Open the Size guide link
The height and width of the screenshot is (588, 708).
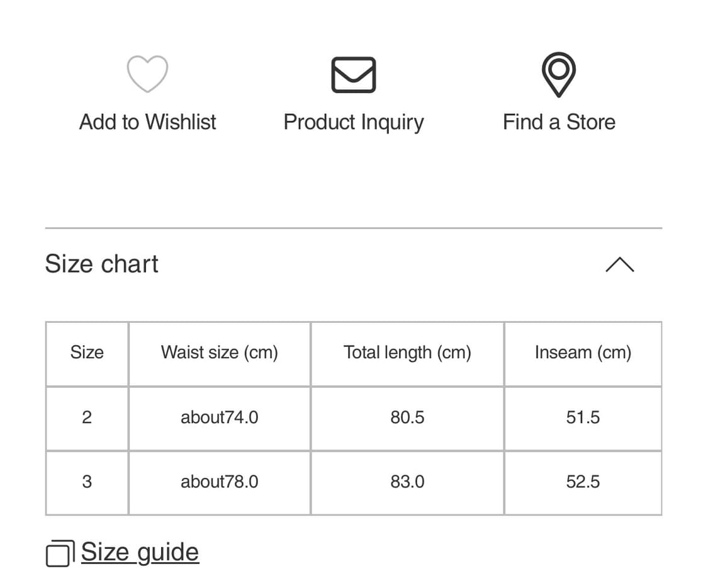(x=140, y=552)
